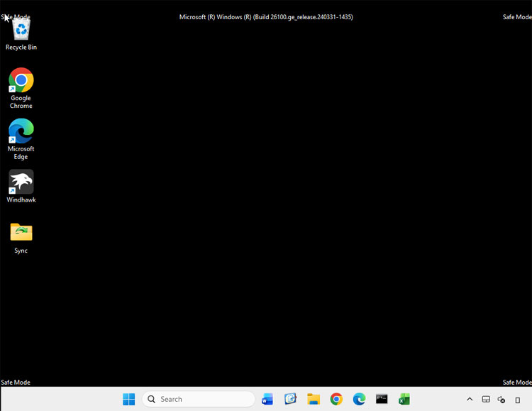Open the Windows Start menu
Screen dimensions: 532x411
click(129, 399)
